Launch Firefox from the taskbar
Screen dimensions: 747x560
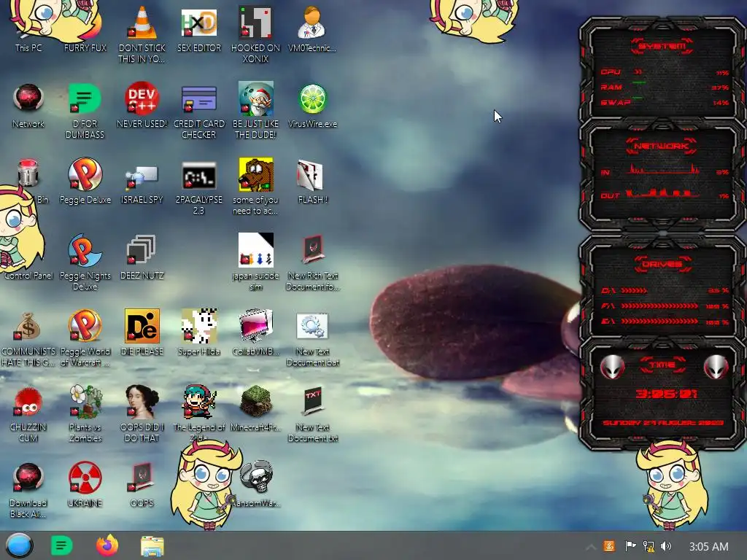point(107,545)
